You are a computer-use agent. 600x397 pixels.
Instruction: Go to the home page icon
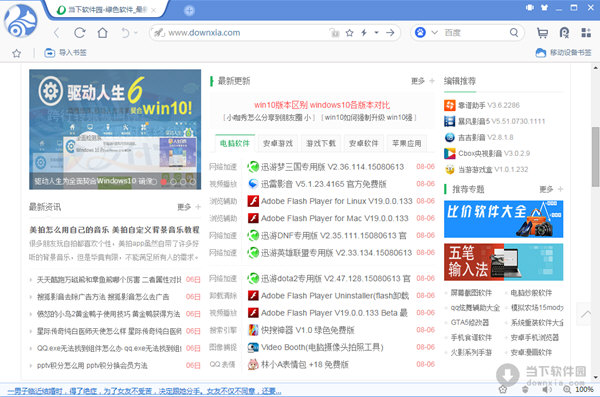[103, 33]
